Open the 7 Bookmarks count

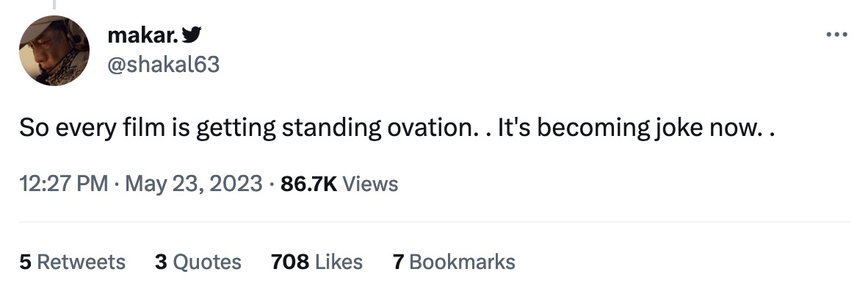click(x=454, y=262)
